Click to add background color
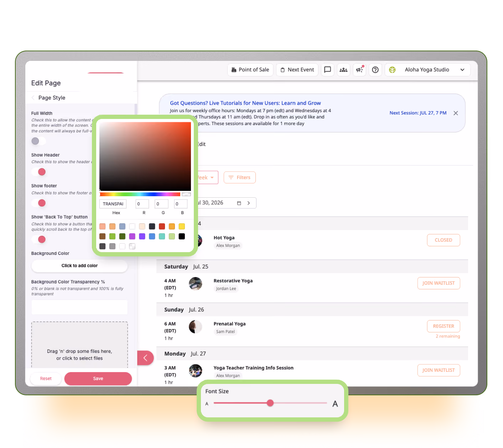Image resolution: width=503 pixels, height=448 pixels. pos(79,266)
